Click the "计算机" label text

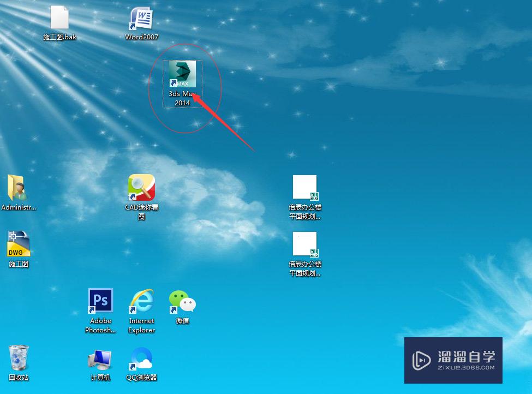[x=100, y=378]
